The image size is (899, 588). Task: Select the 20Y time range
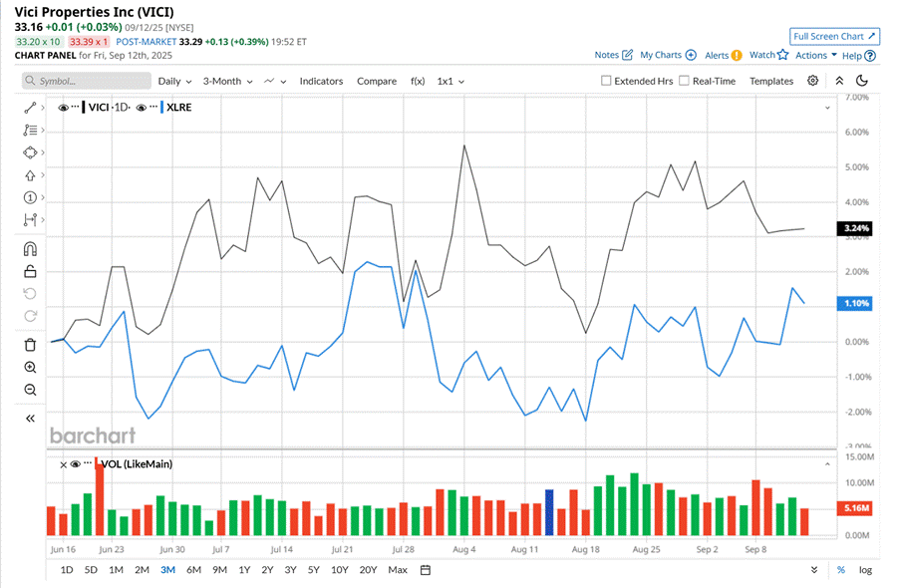(368, 570)
